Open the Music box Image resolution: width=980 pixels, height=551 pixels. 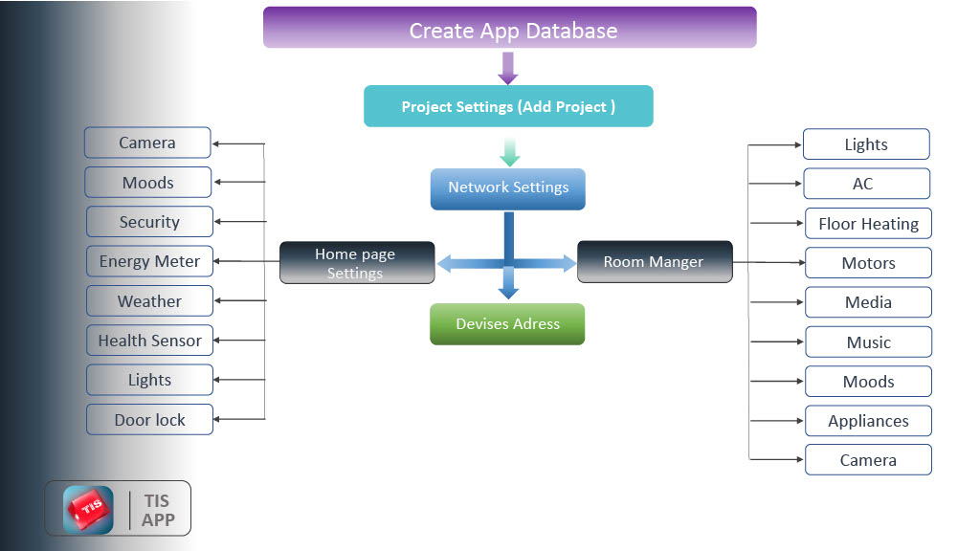868,342
